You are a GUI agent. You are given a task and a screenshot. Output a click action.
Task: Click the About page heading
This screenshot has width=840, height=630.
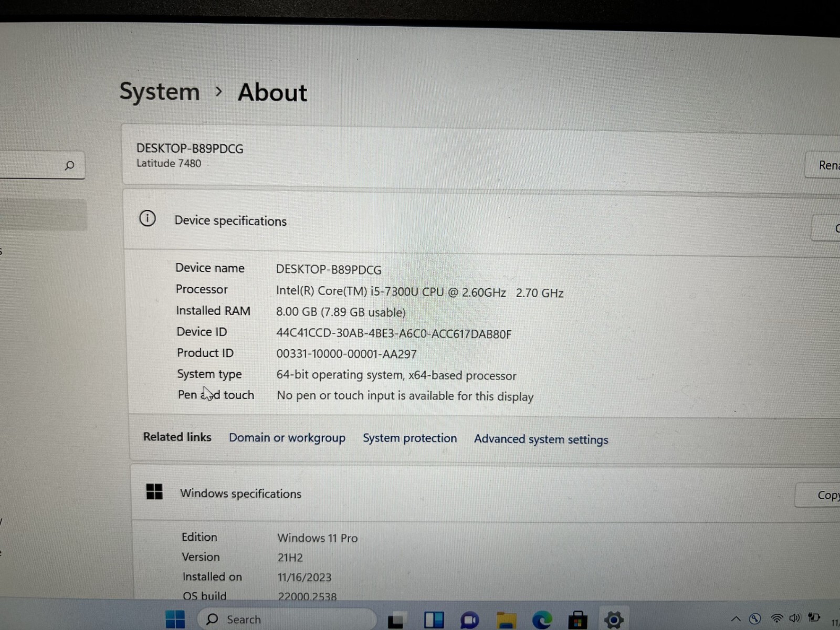(272, 92)
